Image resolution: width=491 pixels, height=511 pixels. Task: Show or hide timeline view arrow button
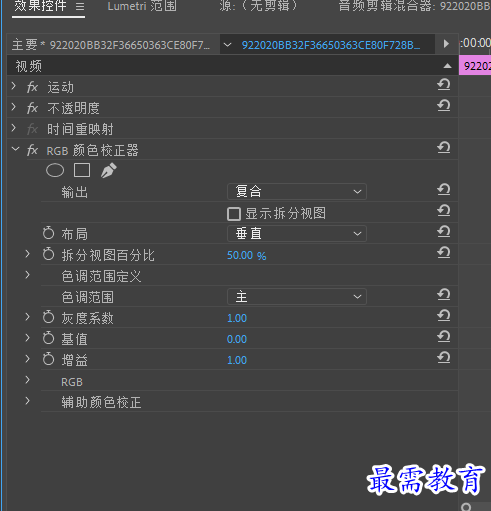point(446,44)
